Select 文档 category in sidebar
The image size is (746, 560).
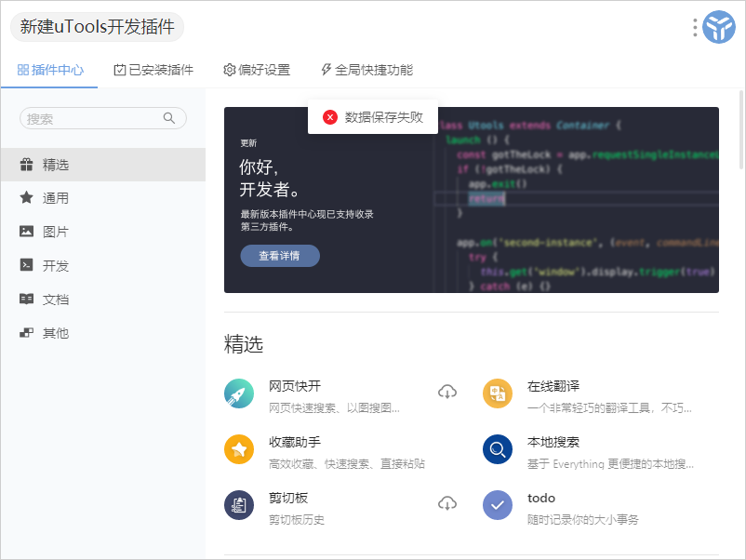point(103,300)
